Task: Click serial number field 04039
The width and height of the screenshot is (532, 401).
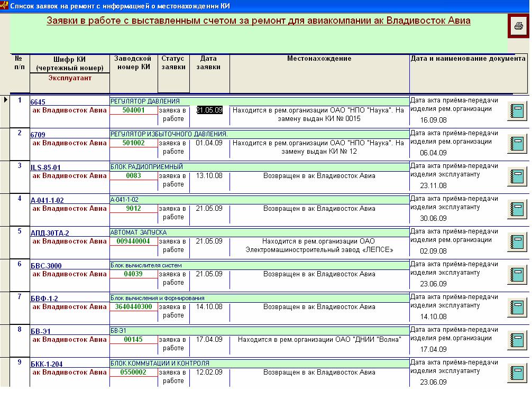Action: pos(133,274)
